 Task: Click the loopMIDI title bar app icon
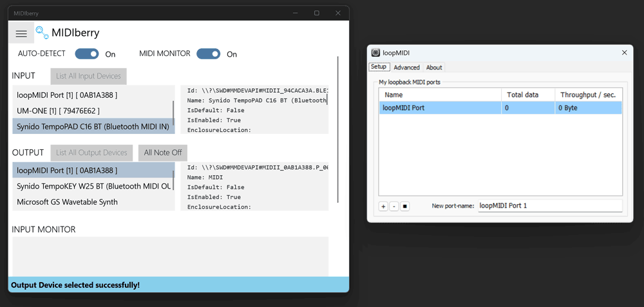pos(375,53)
